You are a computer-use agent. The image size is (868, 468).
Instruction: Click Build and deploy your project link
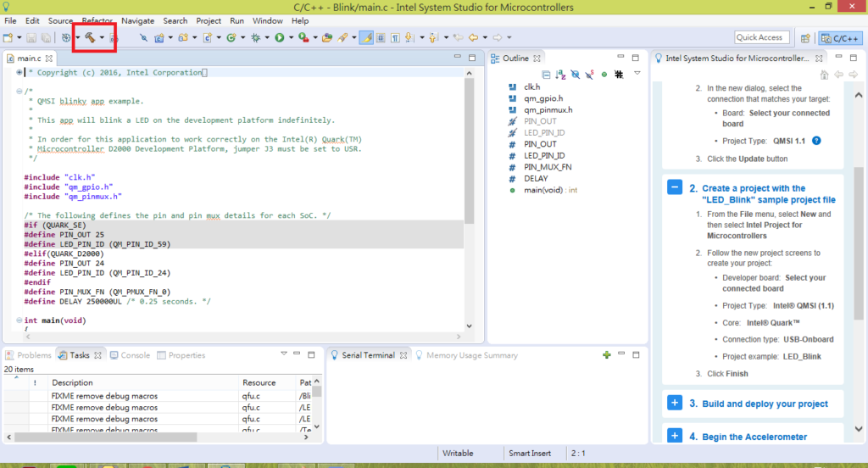pos(765,404)
